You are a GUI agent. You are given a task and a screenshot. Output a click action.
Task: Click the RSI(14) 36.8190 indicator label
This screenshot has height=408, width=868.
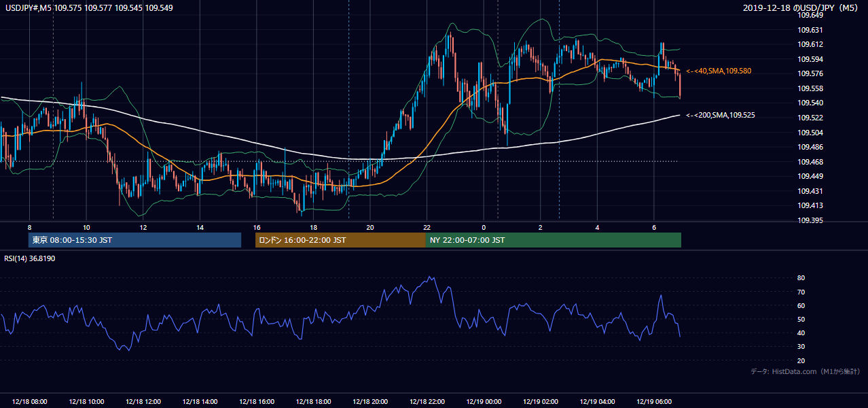[x=29, y=258]
